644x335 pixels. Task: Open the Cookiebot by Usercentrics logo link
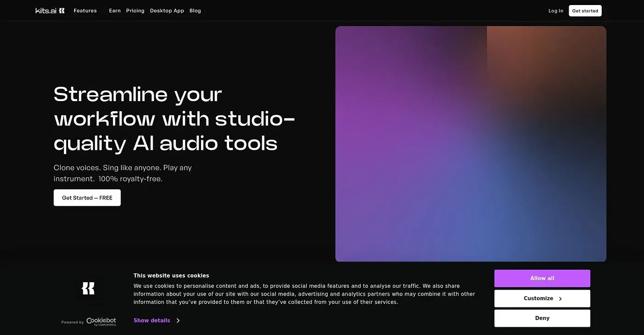click(101, 322)
